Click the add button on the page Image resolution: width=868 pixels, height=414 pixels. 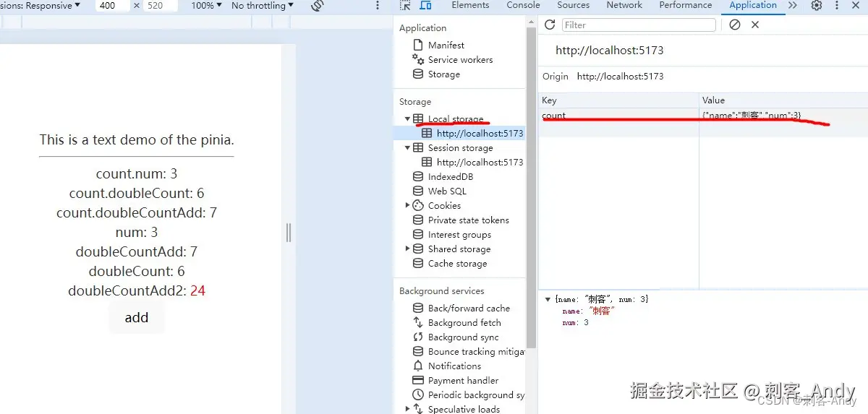click(x=137, y=317)
